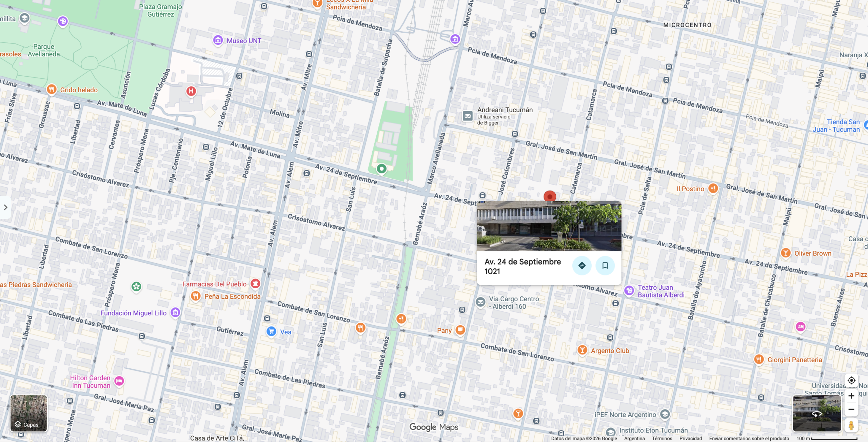Screen dimensions: 868x442
Task: Click the Instituto Eton Tucumán label
Action: [x=653, y=430]
